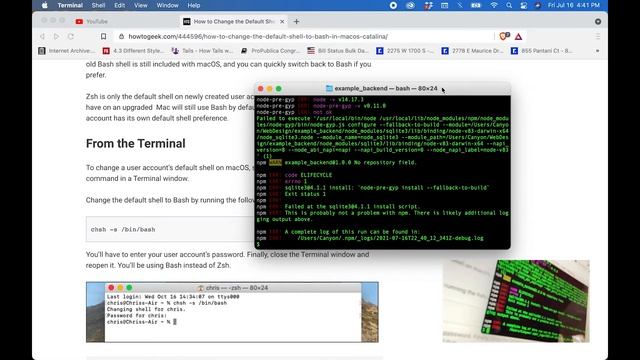
Task: Click the howtogeek.com address bar
Action: (x=258, y=36)
